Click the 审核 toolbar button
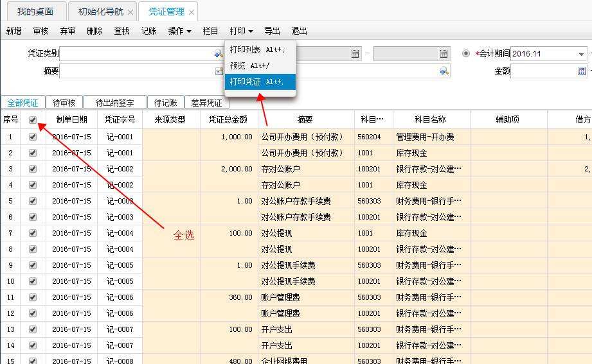 (x=40, y=31)
